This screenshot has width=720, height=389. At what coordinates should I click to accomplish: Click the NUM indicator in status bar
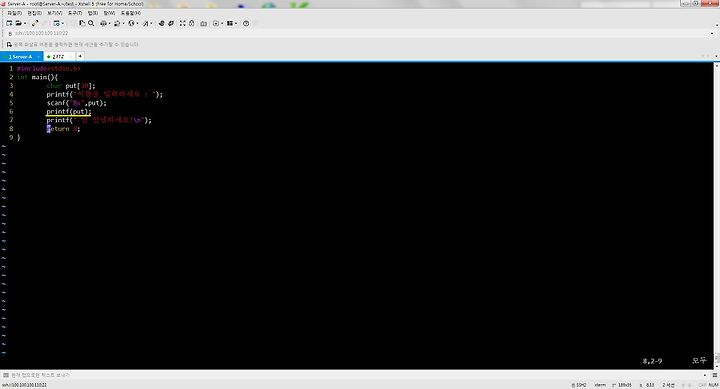coord(714,385)
